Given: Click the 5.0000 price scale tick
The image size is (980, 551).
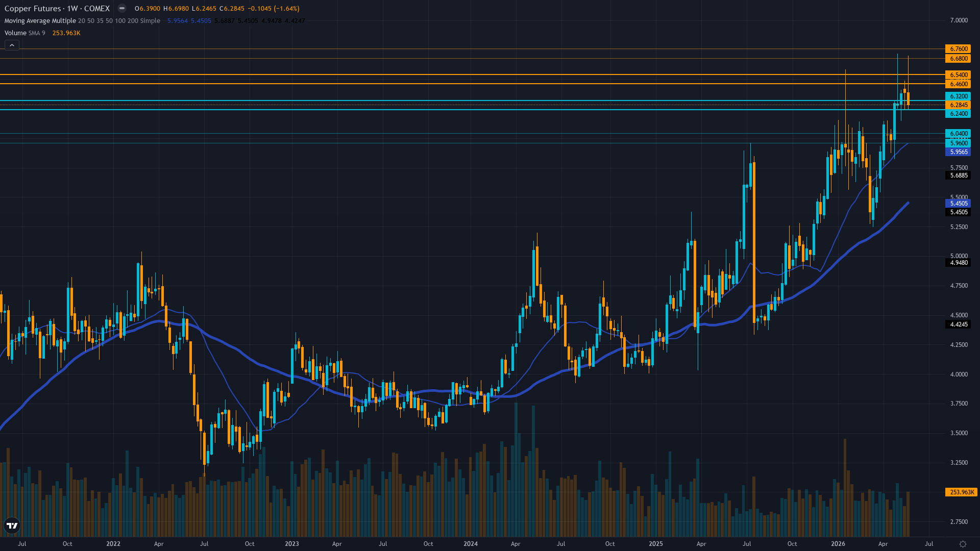Looking at the screenshot, I should (x=959, y=256).
